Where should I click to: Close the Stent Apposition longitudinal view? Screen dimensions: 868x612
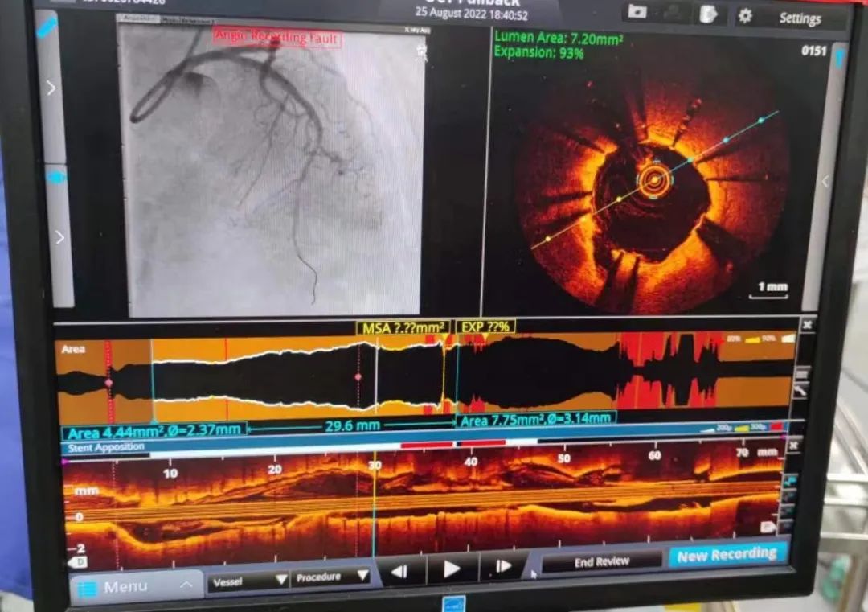pos(793,445)
